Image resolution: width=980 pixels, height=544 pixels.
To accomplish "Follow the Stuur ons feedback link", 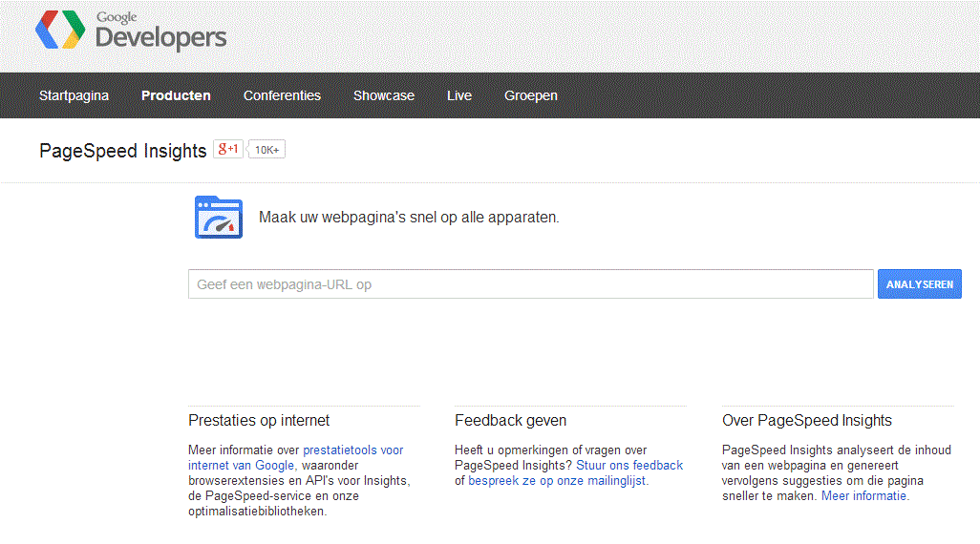I will (629, 466).
